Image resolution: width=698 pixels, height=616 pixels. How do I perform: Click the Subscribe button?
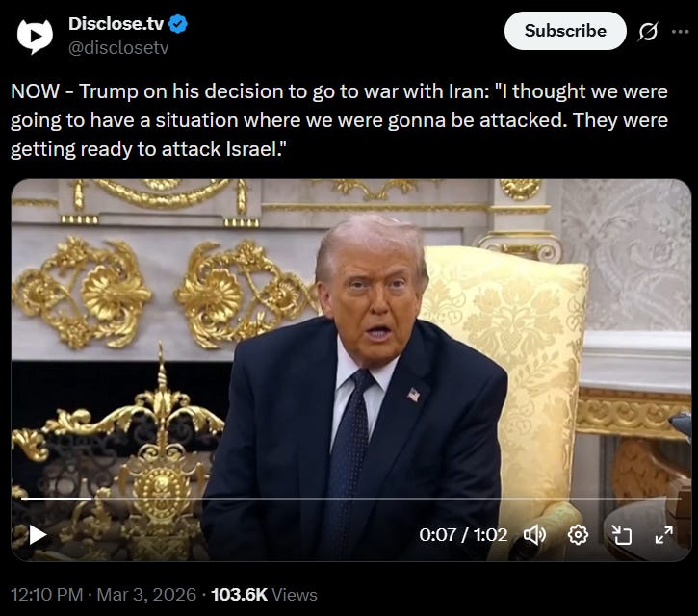pos(565,31)
